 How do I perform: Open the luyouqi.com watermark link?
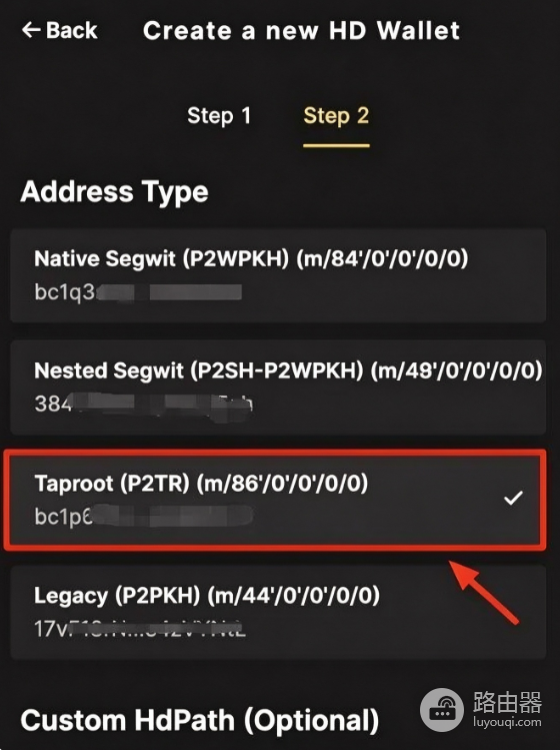click(507, 722)
